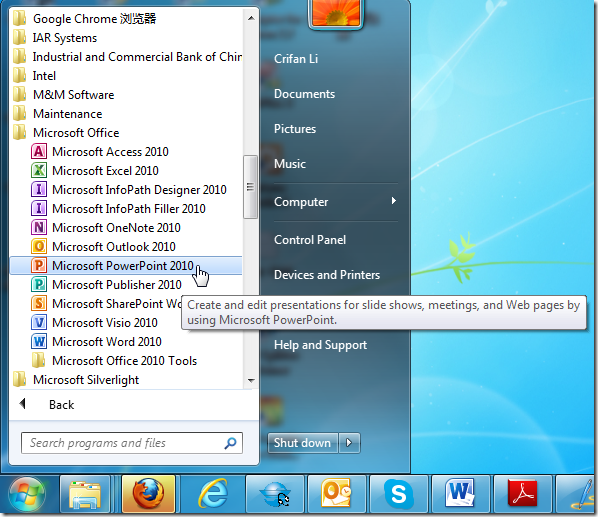The width and height of the screenshot is (598, 517).
Task: Click the Shut down button
Action: pos(303,443)
